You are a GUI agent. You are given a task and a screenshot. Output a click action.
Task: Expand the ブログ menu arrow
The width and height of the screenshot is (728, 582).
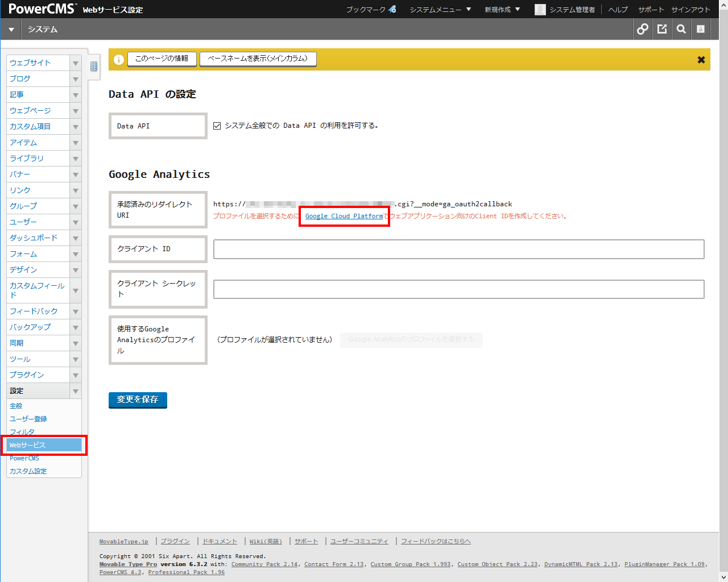point(76,79)
